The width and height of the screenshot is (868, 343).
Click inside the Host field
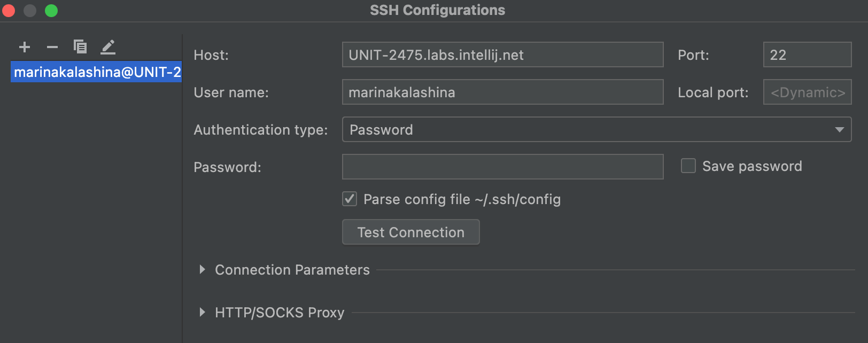click(x=502, y=54)
